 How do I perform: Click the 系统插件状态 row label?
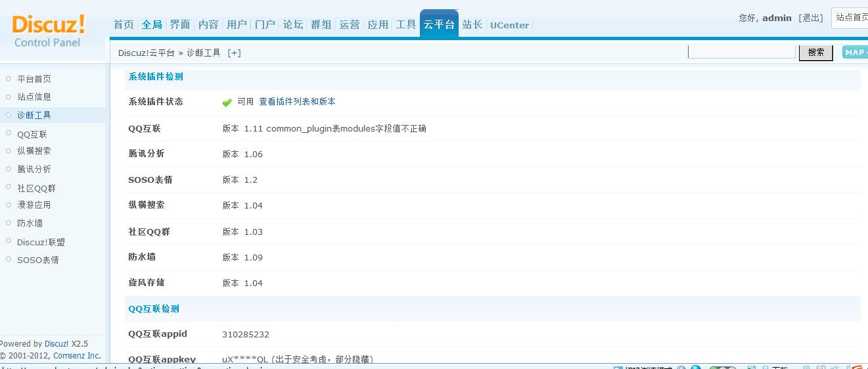coord(156,101)
